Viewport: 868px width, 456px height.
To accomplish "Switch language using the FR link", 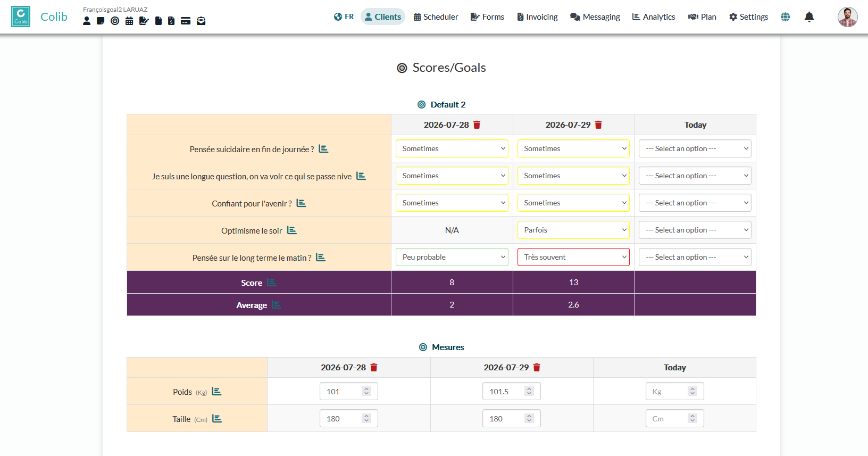I will pyautogui.click(x=344, y=16).
